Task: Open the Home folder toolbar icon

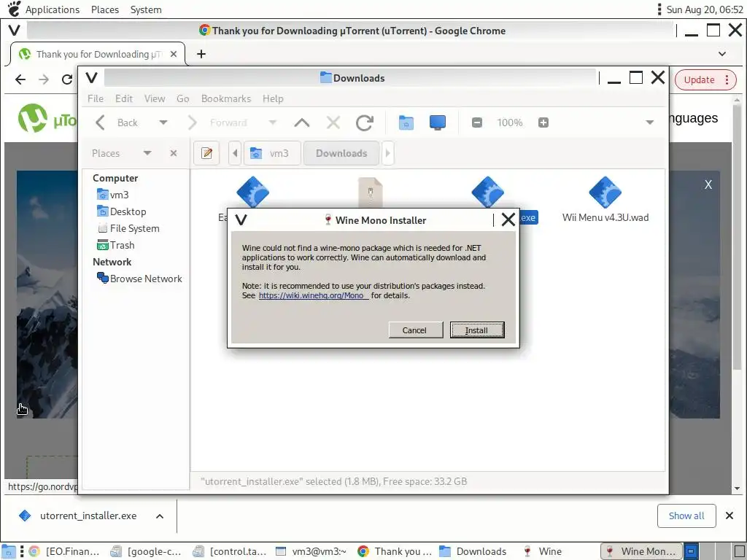Action: click(x=406, y=122)
